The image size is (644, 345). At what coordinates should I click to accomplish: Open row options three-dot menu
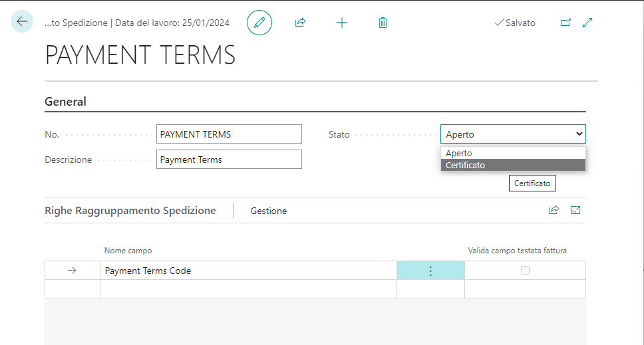click(430, 271)
